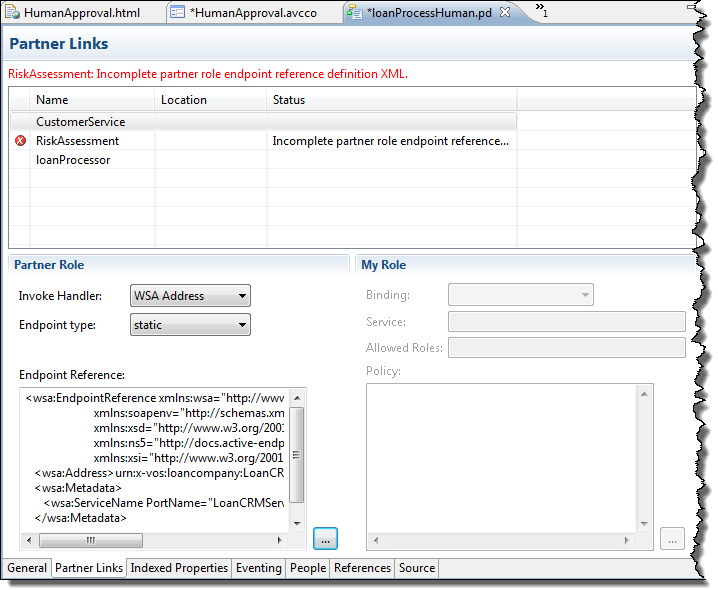Screen dimensions: 718x590
Task: Select the CustomerService partner link row
Action: [x=80, y=122]
